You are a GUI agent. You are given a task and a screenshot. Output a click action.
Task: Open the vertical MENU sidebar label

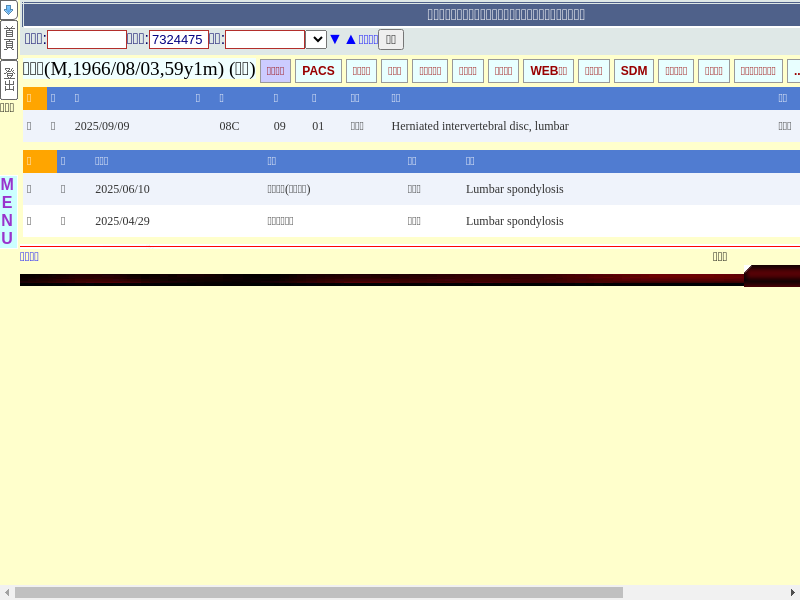[7, 211]
